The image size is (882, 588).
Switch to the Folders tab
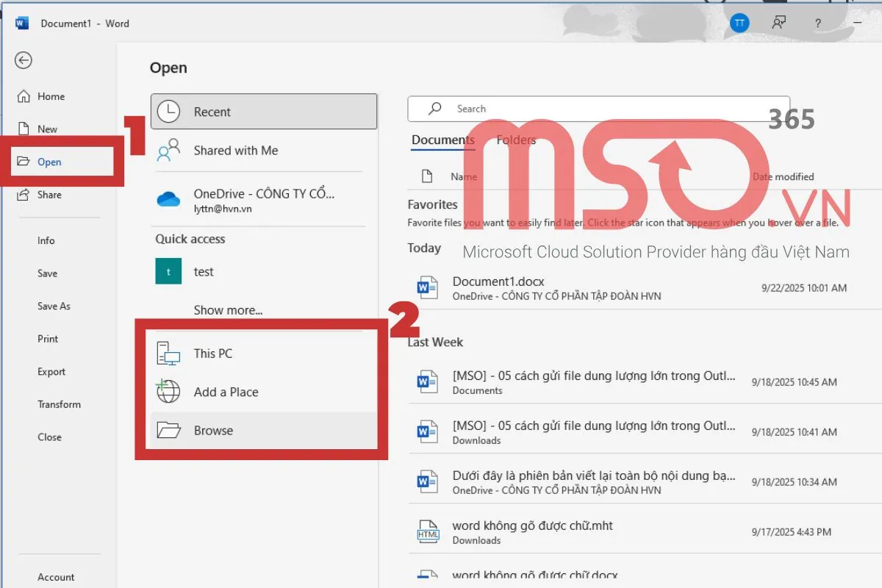[x=516, y=140]
